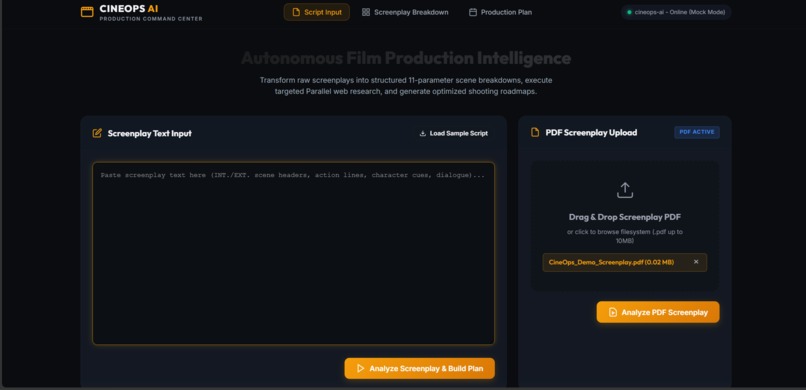Click the cineops-ai Online status badge
This screenshot has width=806, height=390.
tap(676, 12)
